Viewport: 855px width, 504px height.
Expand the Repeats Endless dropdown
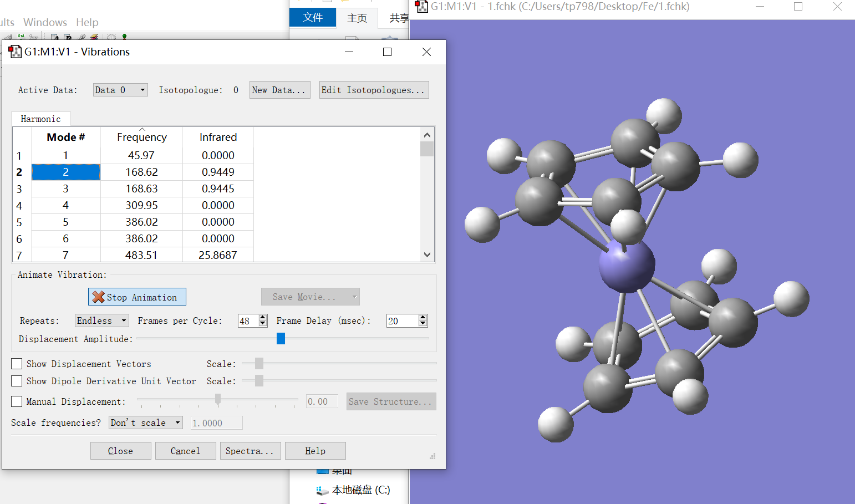click(102, 320)
